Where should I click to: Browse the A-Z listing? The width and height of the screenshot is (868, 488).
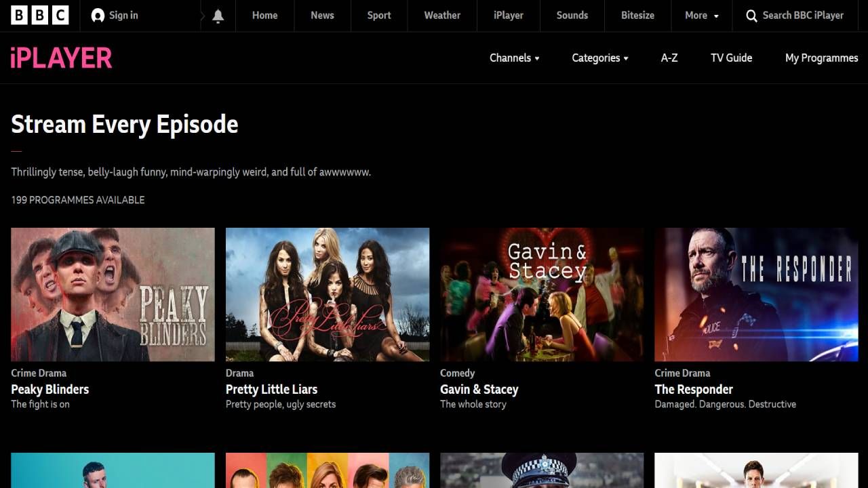pos(669,58)
